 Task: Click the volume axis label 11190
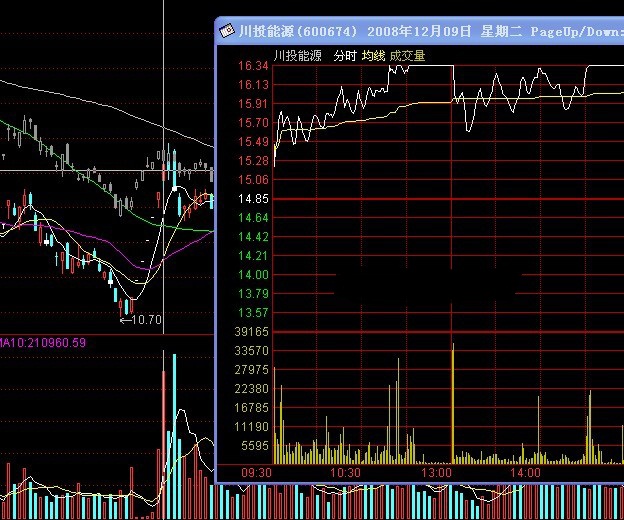coord(252,427)
